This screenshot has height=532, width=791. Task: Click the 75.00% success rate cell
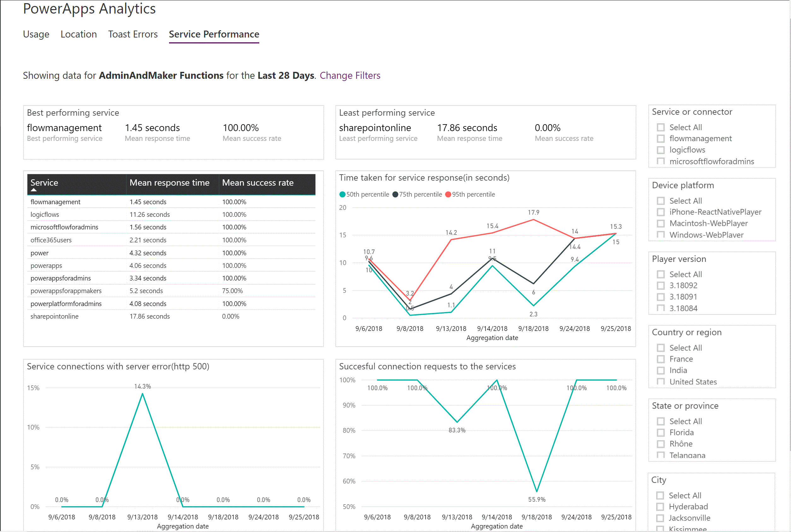pyautogui.click(x=232, y=291)
